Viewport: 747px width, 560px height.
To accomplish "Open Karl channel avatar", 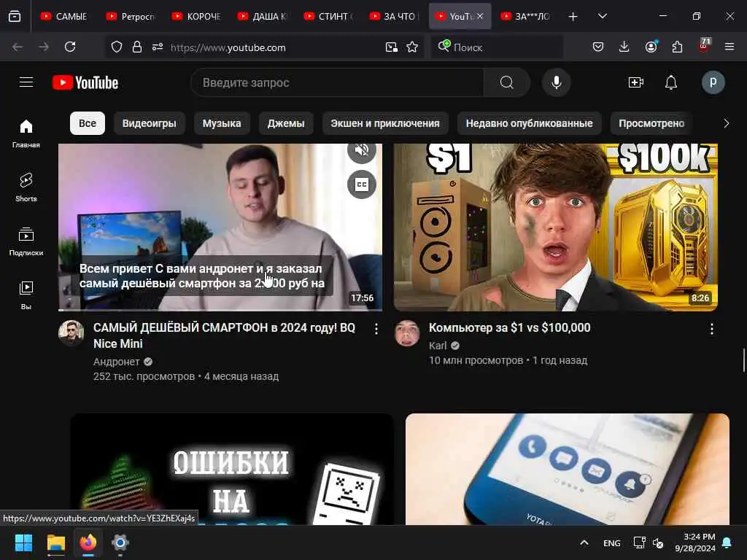I will point(407,332).
